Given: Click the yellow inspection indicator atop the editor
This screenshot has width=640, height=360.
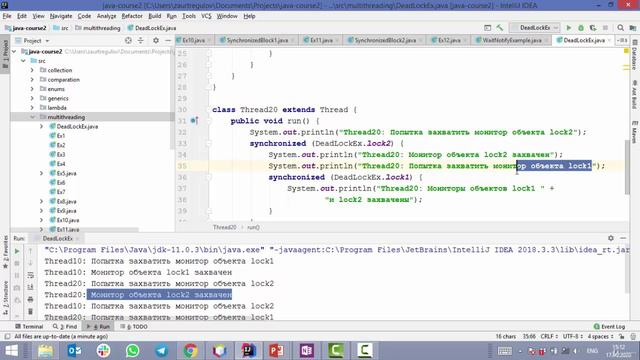Looking at the screenshot, I should [x=626, y=51].
